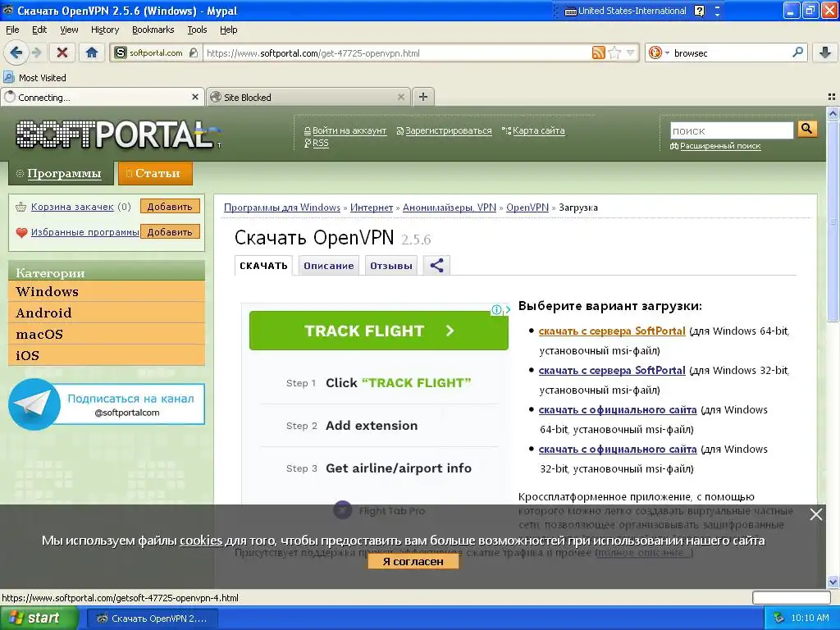
Task: Click Добавить next to Корзина закачек
Action: pos(170,206)
